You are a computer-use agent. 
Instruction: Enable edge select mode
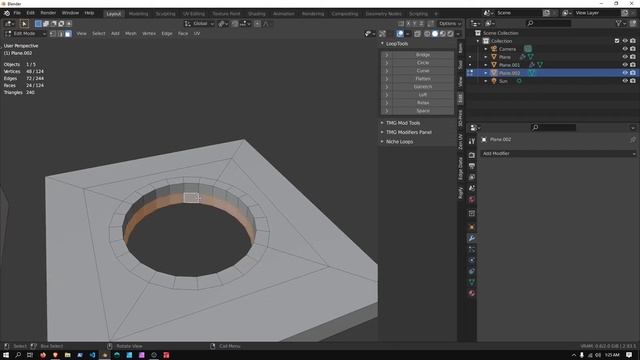coord(60,34)
